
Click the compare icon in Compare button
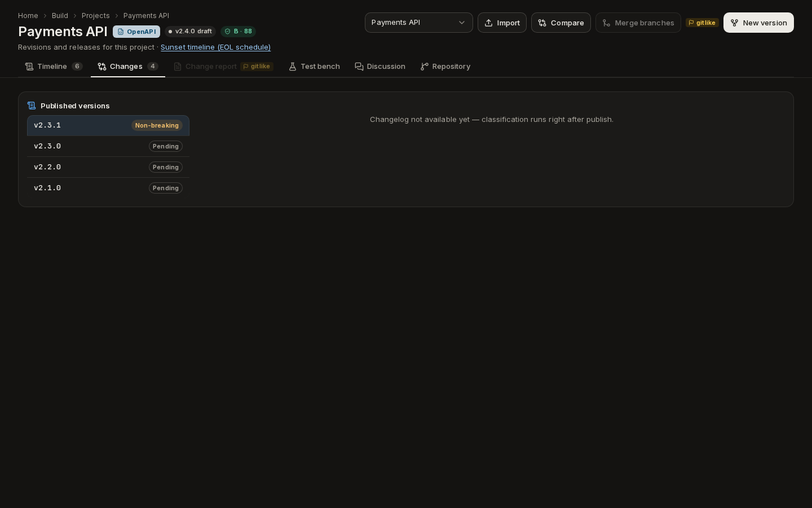[x=542, y=23]
